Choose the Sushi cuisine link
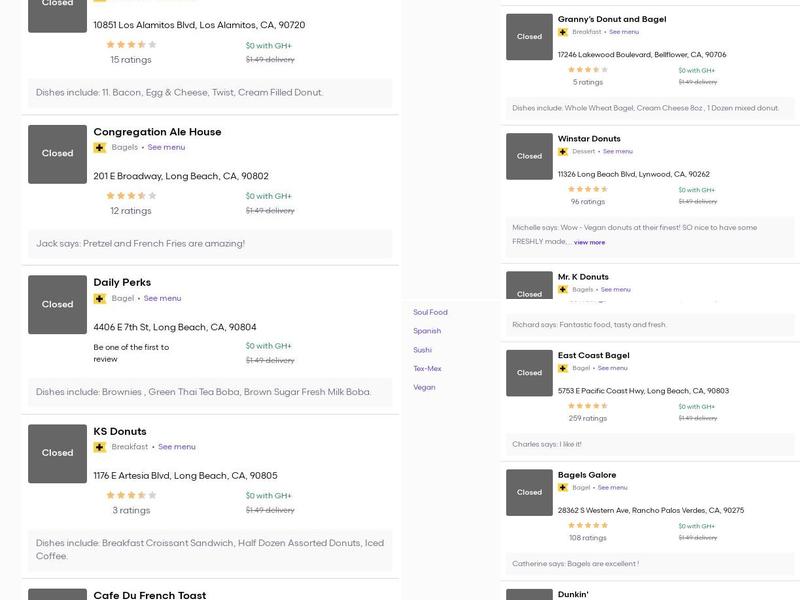800x600 pixels. (x=422, y=350)
